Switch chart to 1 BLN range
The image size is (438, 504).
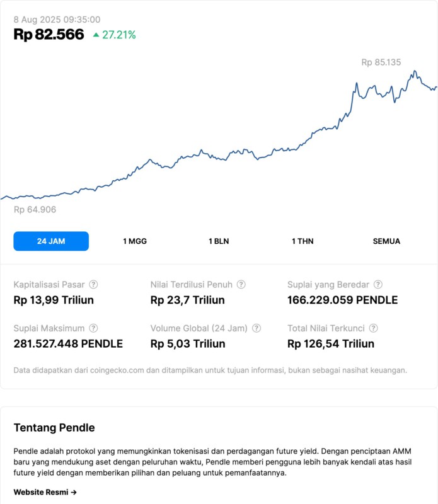pos(219,241)
